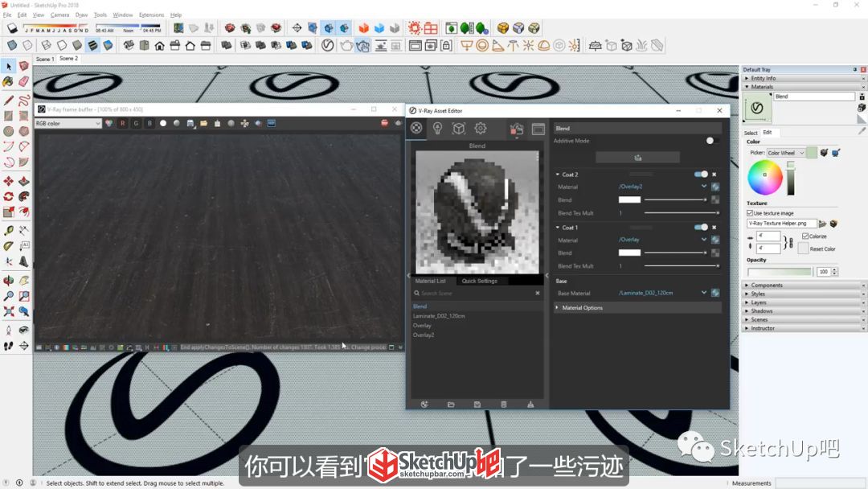The image size is (868, 489).
Task: Expand Entity Info tray panel
Action: (x=803, y=79)
